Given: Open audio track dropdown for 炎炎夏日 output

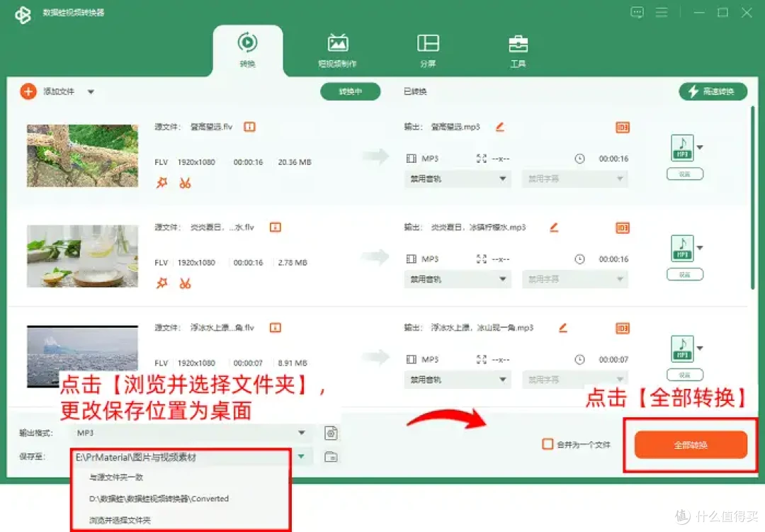Looking at the screenshot, I should 457,279.
